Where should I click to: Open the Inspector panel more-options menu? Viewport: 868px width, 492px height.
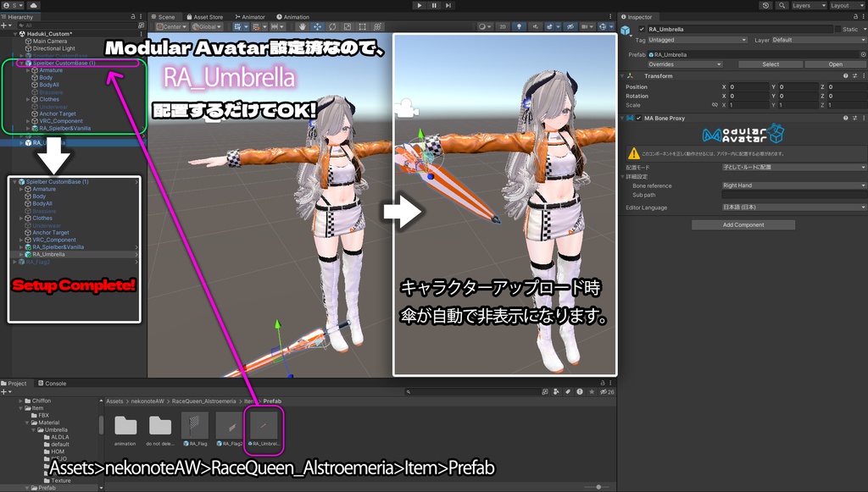(863, 17)
